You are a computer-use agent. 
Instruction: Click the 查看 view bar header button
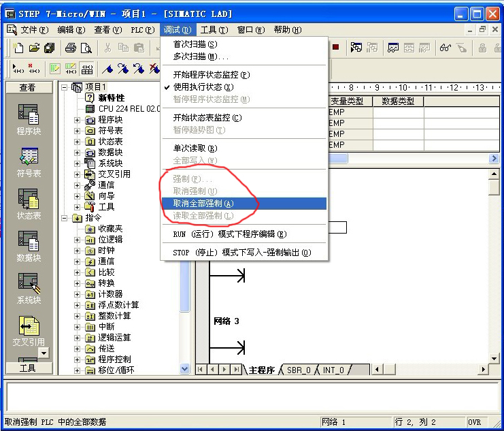29,88
